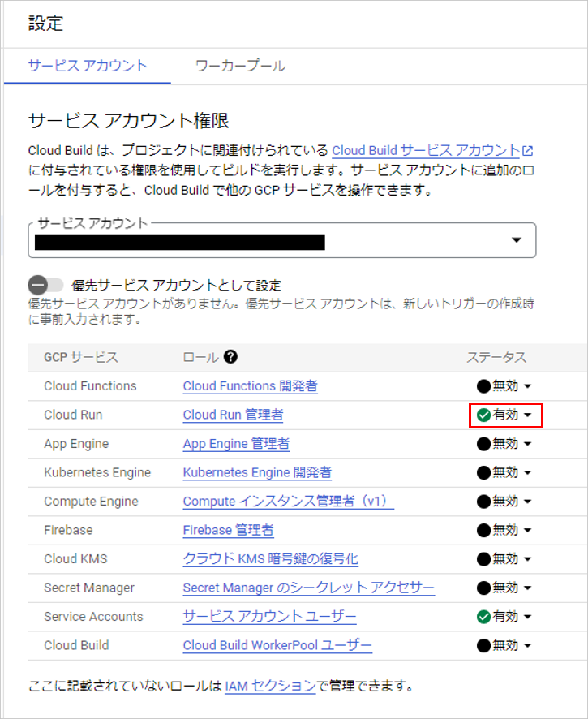Select the Cloud Run service name cell
This screenshot has height=719, width=588.
[73, 415]
